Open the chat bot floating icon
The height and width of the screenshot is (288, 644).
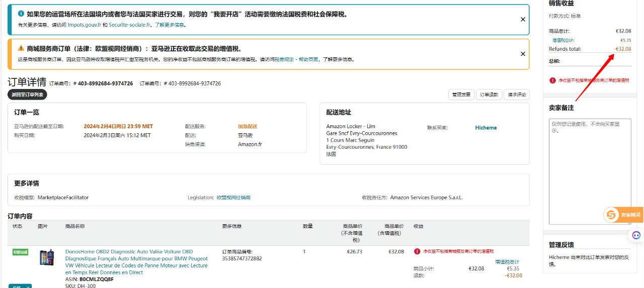636,235
